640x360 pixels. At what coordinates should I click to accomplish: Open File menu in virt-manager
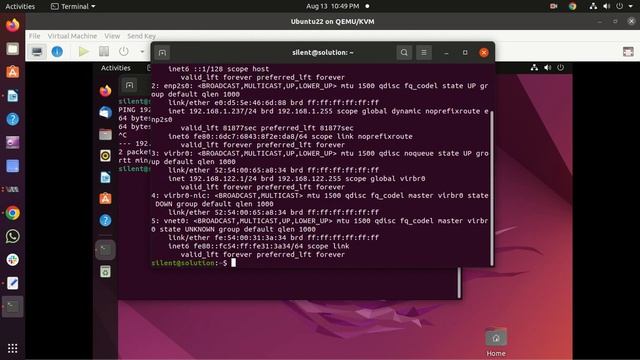point(34,36)
